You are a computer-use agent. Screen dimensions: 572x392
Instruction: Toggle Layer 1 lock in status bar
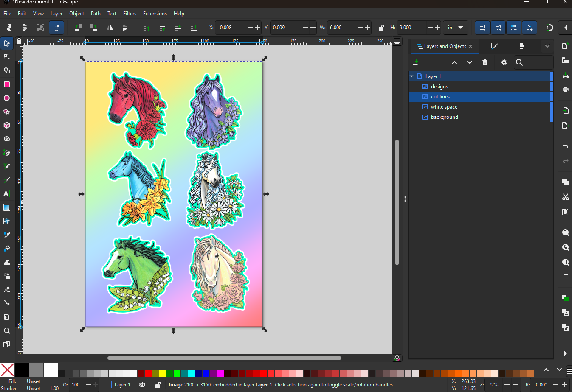pyautogui.click(x=158, y=385)
